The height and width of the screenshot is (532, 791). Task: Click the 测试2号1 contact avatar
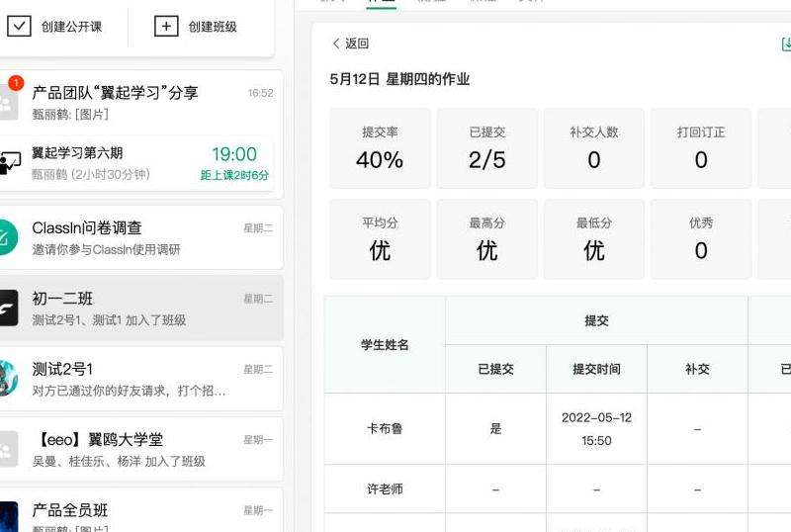7,379
